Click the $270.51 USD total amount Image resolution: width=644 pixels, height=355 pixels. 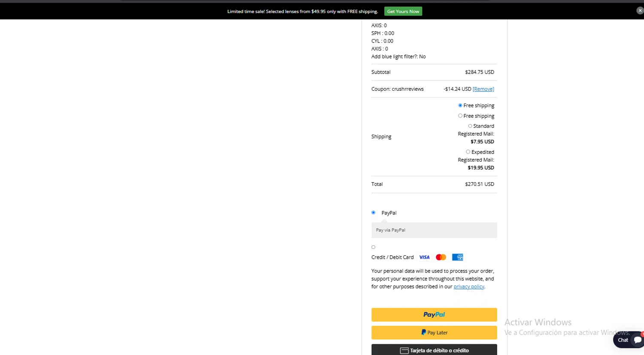[x=480, y=184]
